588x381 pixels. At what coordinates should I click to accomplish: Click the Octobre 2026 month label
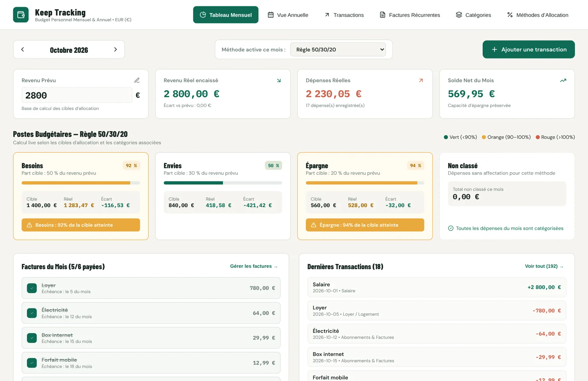tap(69, 50)
